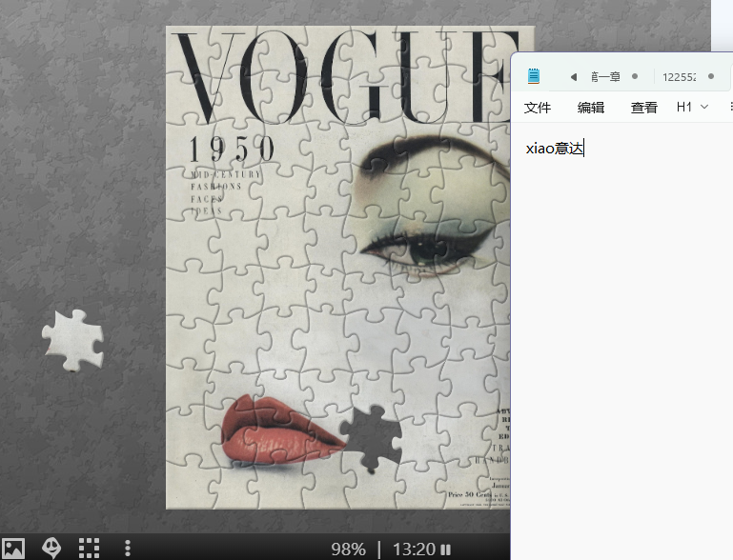Click the unsaved dot on the 12255 tab

(711, 76)
